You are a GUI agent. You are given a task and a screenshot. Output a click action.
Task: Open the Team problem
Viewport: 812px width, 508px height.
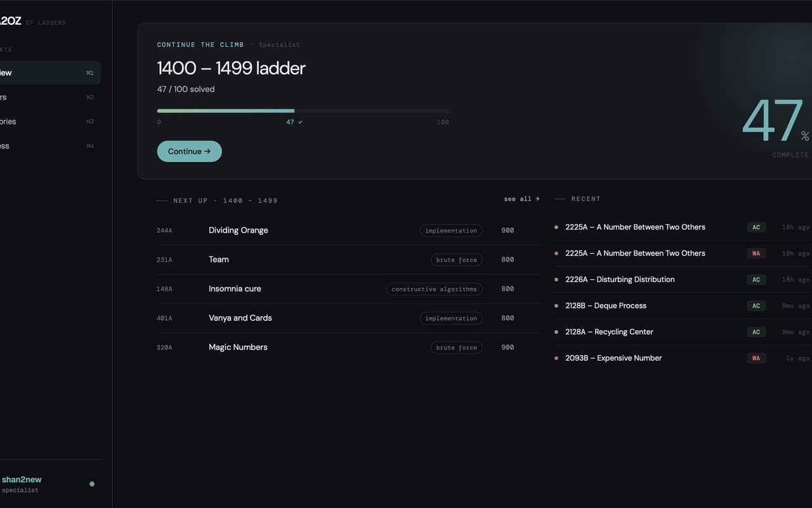tap(219, 260)
